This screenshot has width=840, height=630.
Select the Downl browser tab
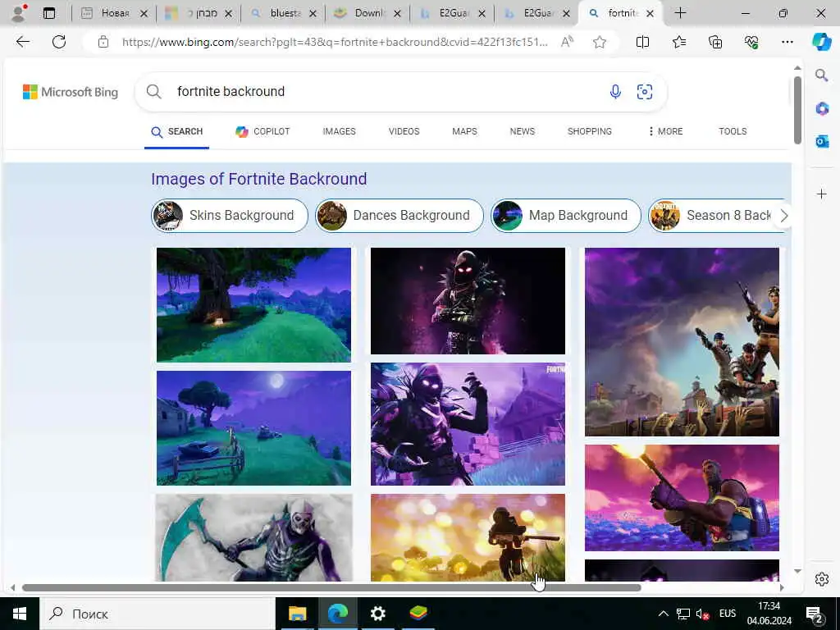click(368, 13)
